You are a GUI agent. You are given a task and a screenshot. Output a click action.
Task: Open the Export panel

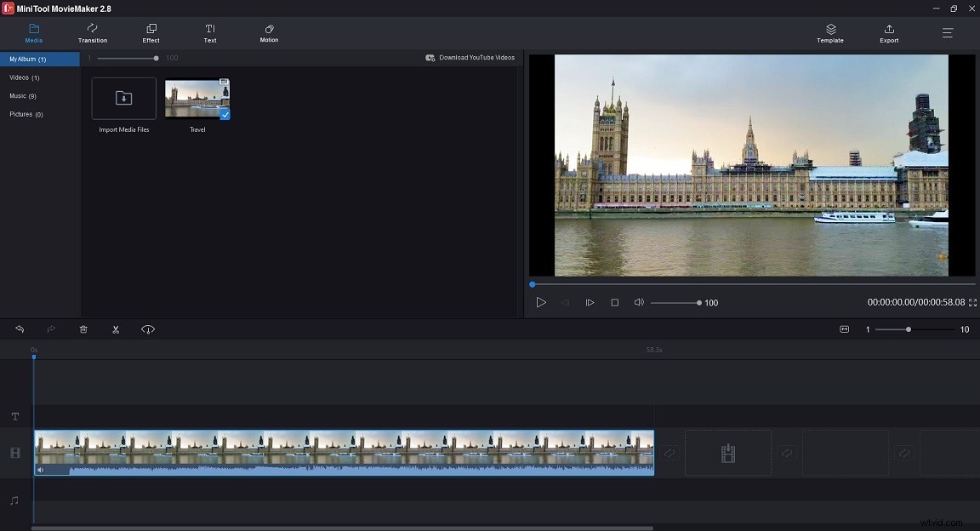(x=888, y=33)
